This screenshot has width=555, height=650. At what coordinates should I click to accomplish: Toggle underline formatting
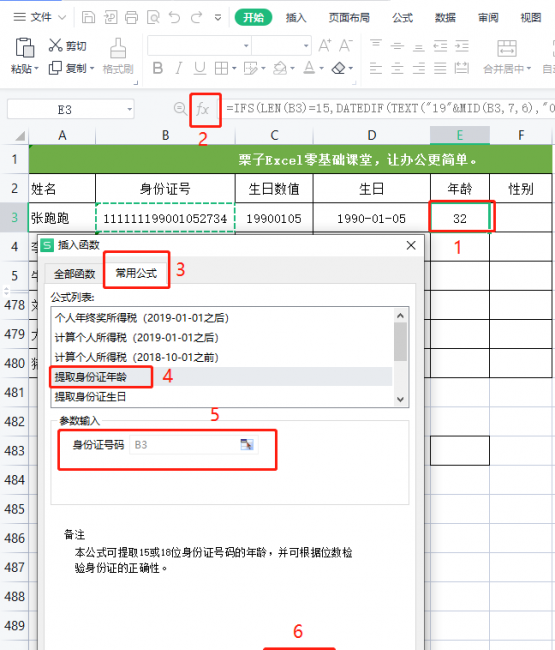200,68
